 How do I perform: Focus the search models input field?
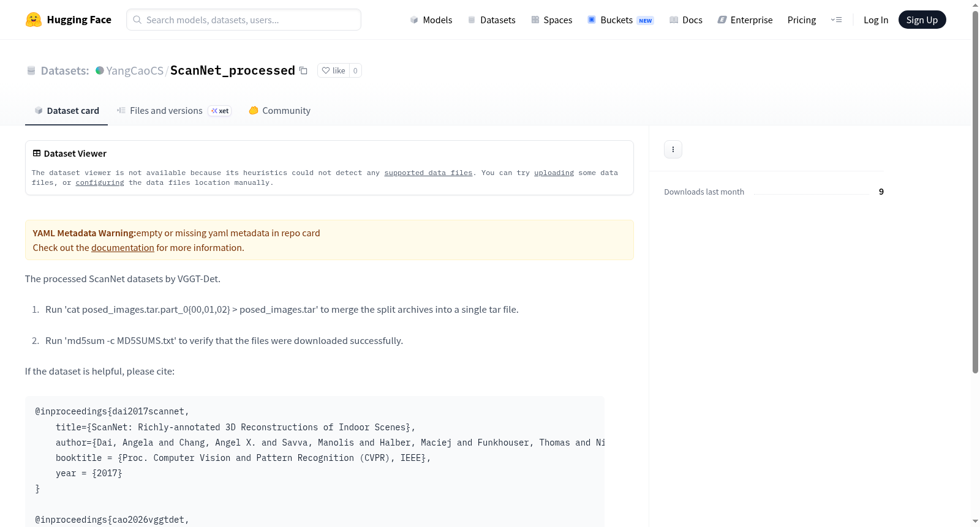(244, 20)
